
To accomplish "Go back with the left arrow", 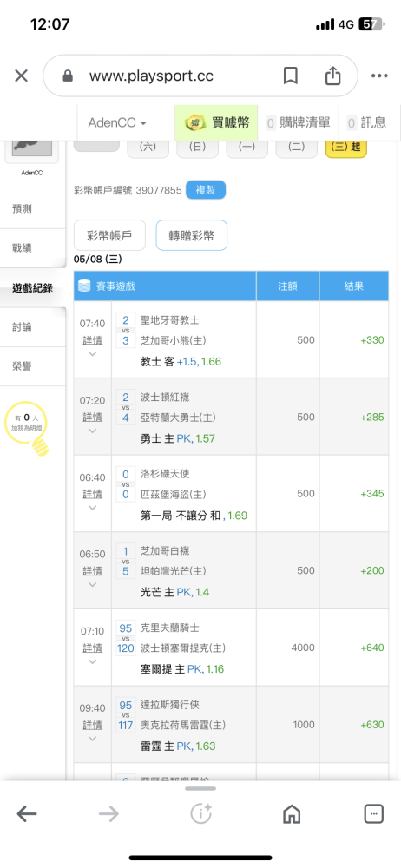I will tap(27, 813).
